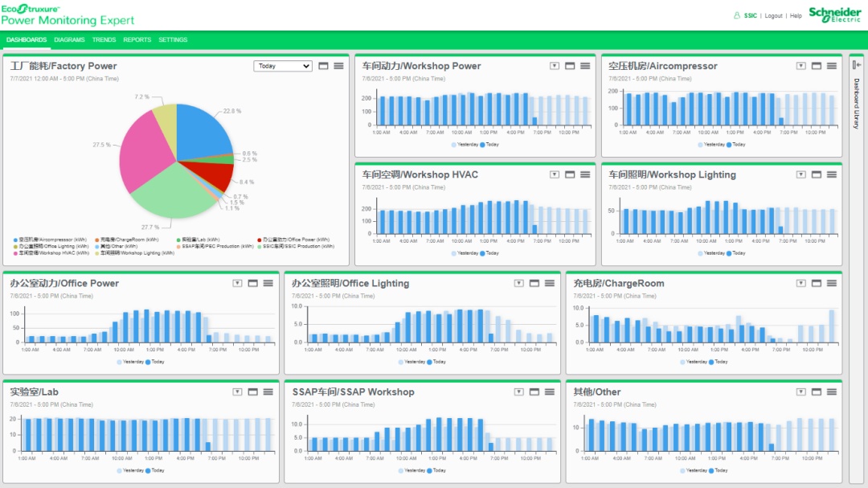Open the Other gadget period dropdown arrow
Screen dimensions: 868x488
[801, 392]
